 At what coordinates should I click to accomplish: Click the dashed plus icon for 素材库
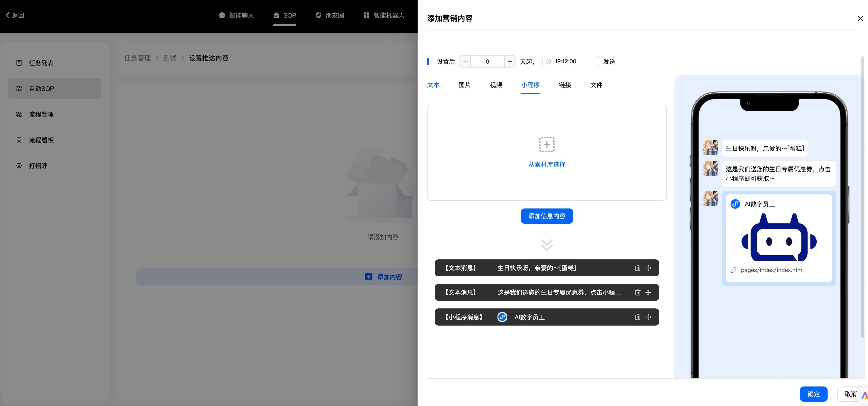coord(546,144)
